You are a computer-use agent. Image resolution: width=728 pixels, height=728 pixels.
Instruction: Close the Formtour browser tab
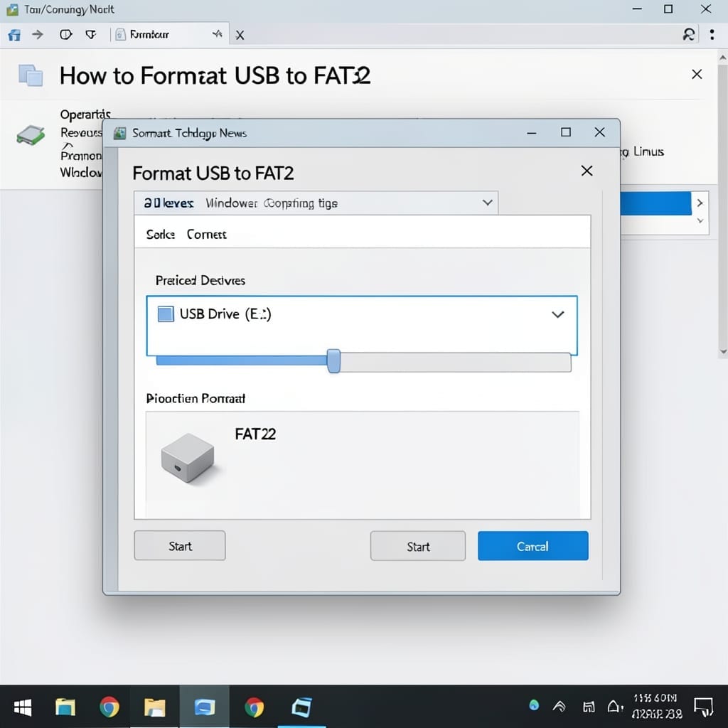(240, 36)
